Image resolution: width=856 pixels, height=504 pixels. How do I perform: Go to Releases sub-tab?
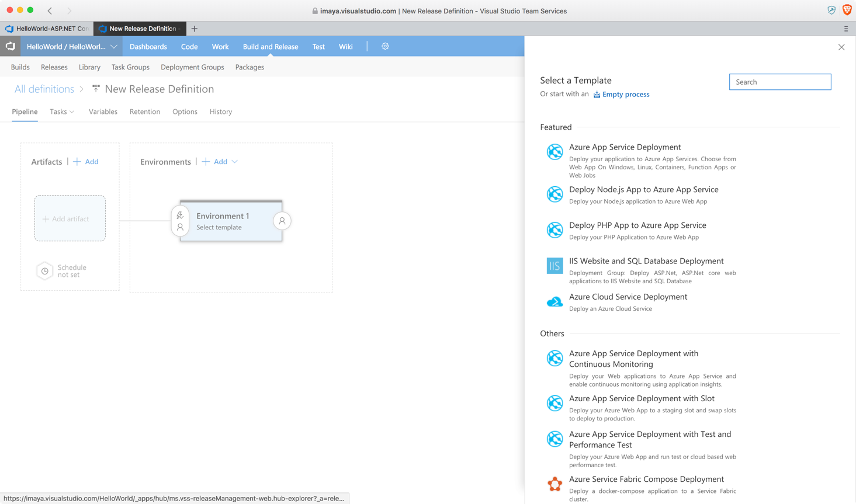click(54, 67)
